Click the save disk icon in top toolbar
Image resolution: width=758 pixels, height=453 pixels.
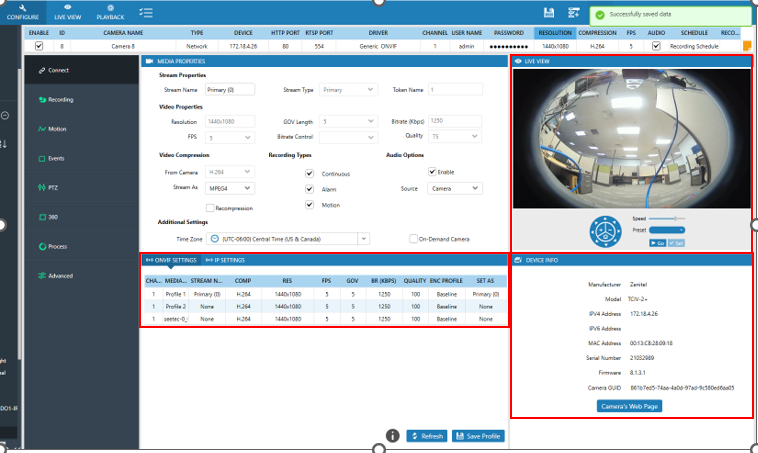(x=550, y=12)
